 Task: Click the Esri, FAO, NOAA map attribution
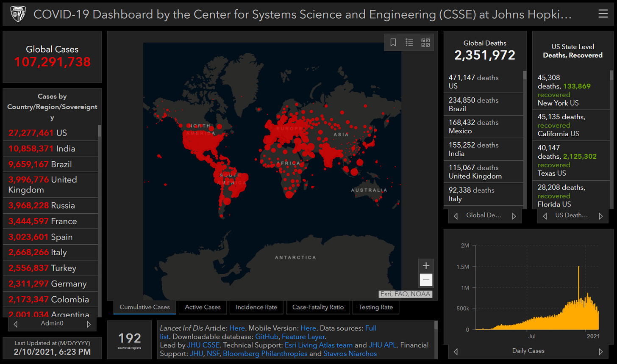pyautogui.click(x=406, y=294)
